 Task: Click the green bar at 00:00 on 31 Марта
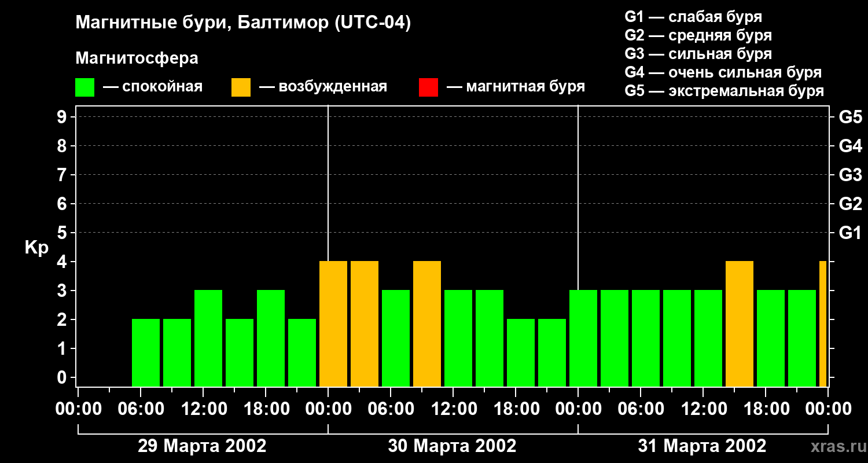pos(583,339)
